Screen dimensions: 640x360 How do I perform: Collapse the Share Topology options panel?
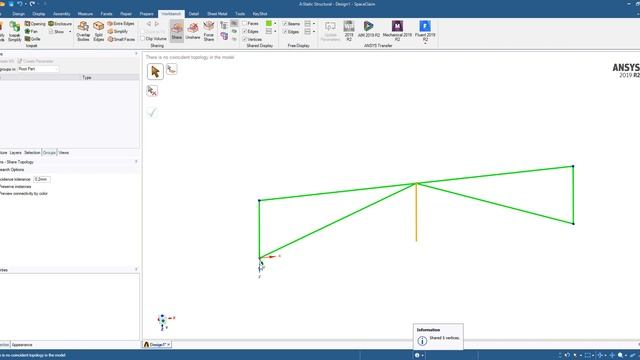click(x=136, y=162)
